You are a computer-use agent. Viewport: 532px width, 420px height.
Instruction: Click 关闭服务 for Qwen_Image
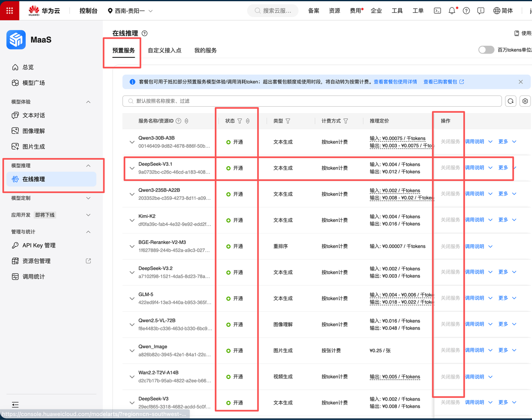pos(450,350)
